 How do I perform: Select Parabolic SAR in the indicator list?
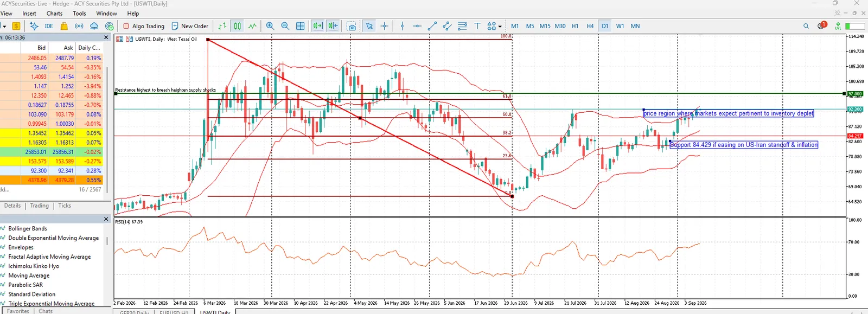(25, 285)
